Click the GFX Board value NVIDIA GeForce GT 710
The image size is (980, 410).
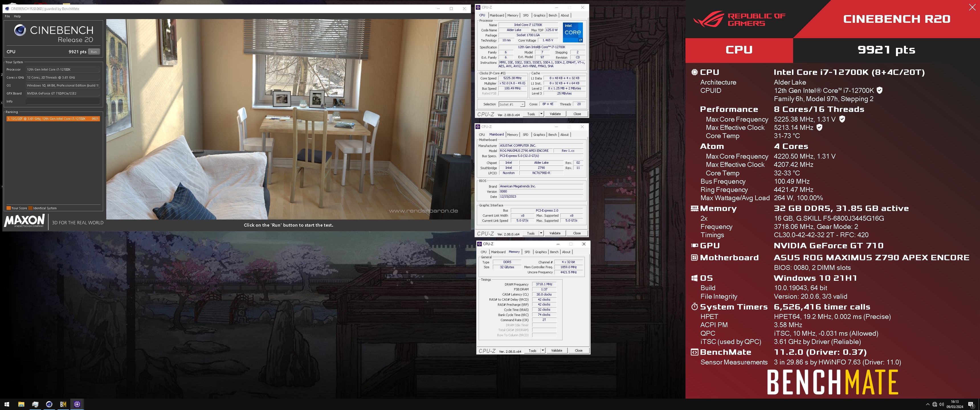tap(63, 94)
